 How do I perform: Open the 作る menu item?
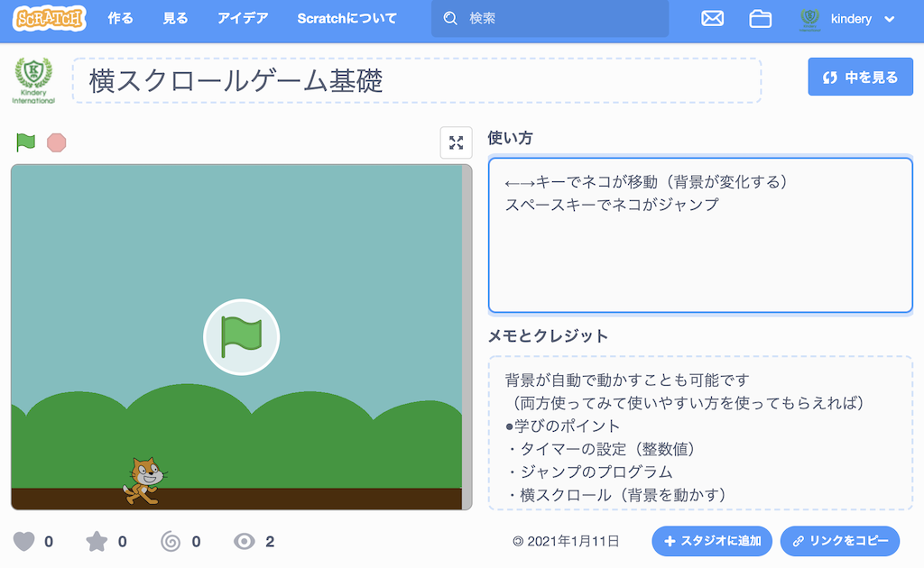120,19
